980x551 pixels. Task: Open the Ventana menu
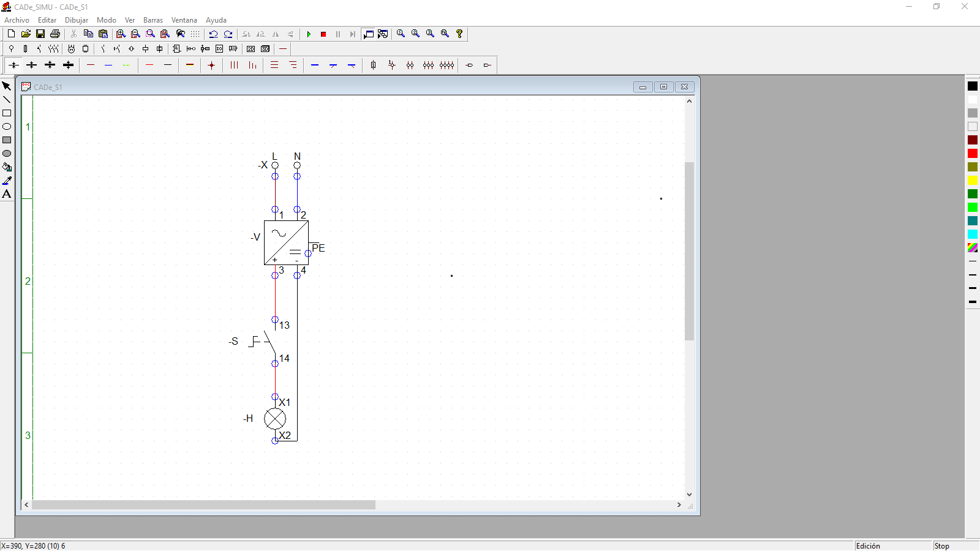[184, 20]
